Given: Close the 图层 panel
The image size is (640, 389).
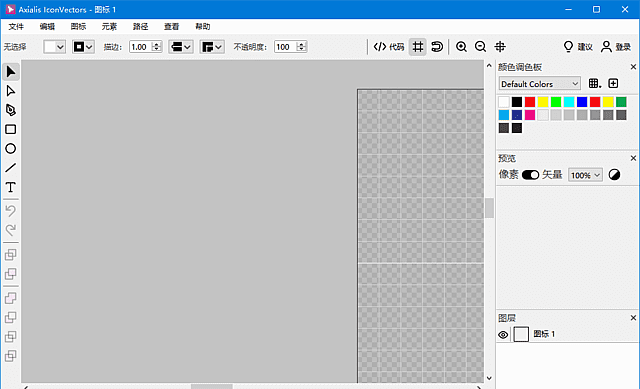Looking at the screenshot, I should point(633,318).
